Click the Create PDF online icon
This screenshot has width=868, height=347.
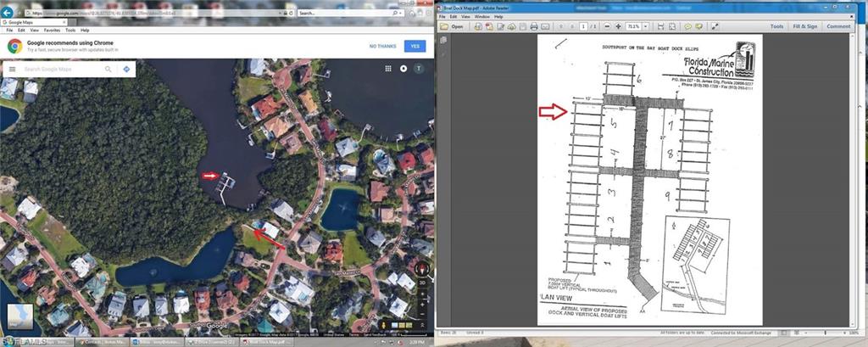(x=478, y=26)
